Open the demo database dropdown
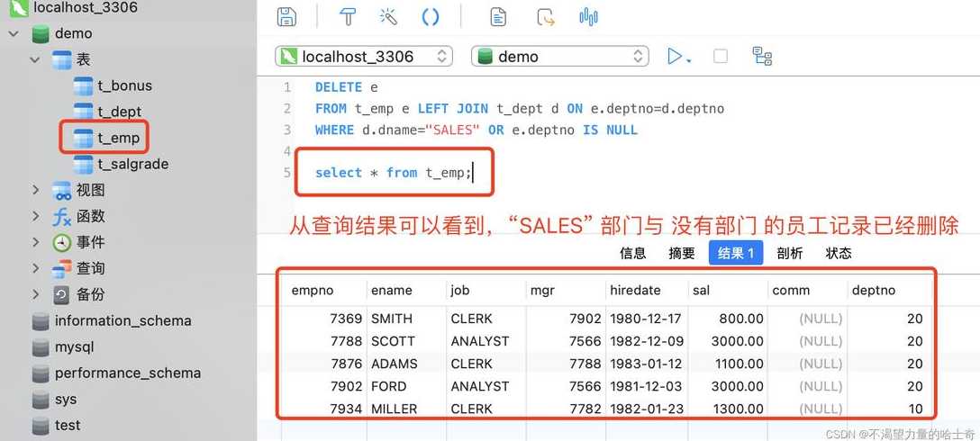 pyautogui.click(x=560, y=56)
